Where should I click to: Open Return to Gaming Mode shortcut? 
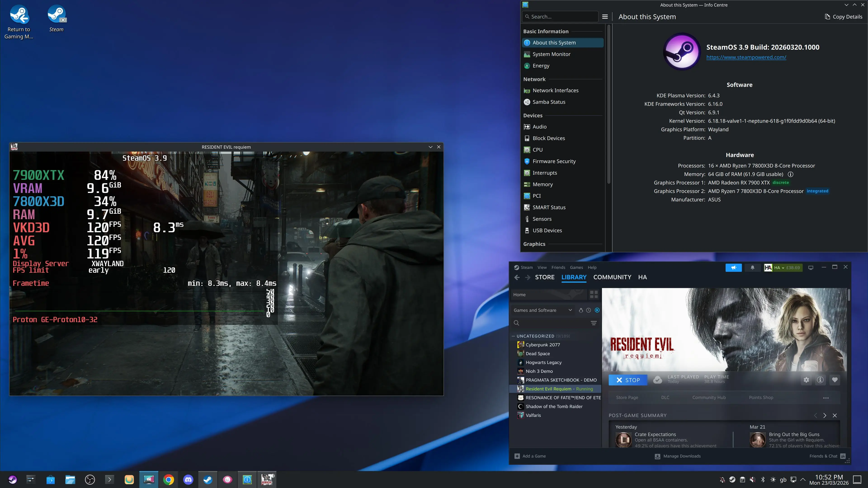click(19, 22)
